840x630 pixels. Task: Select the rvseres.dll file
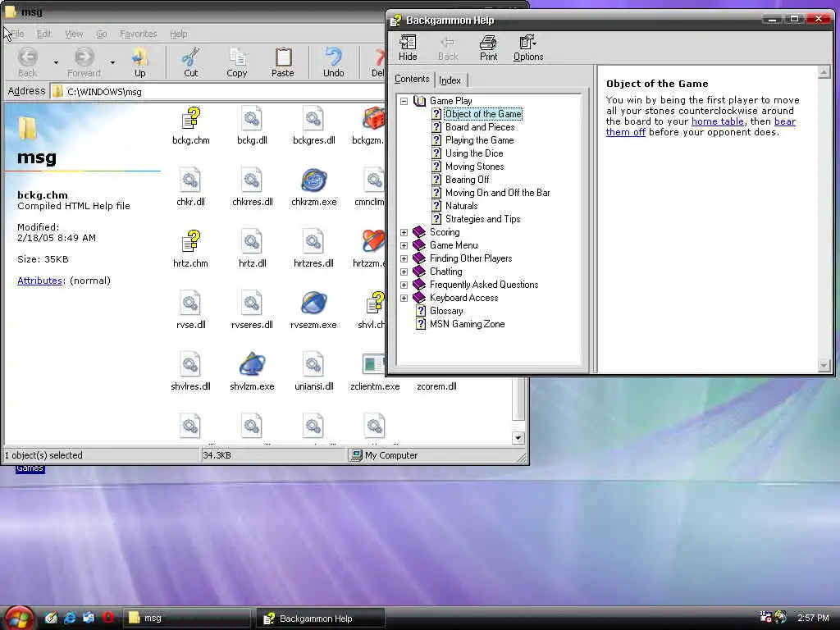pyautogui.click(x=252, y=311)
